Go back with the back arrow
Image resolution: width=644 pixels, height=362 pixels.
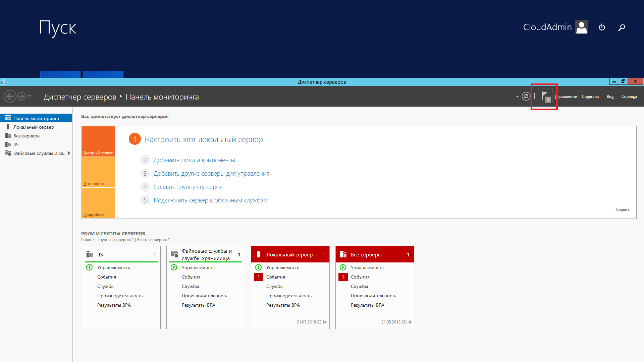click(10, 97)
